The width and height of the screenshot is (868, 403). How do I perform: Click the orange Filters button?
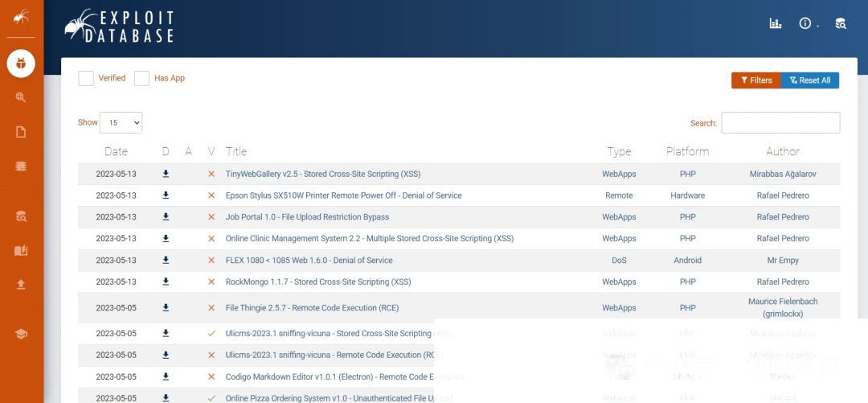pos(756,80)
